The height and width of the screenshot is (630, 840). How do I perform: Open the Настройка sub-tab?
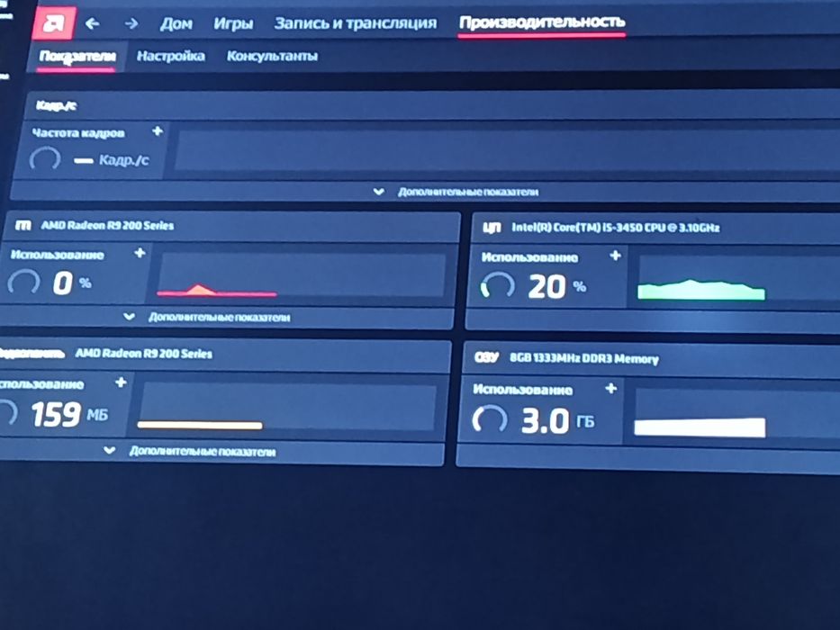coord(170,56)
